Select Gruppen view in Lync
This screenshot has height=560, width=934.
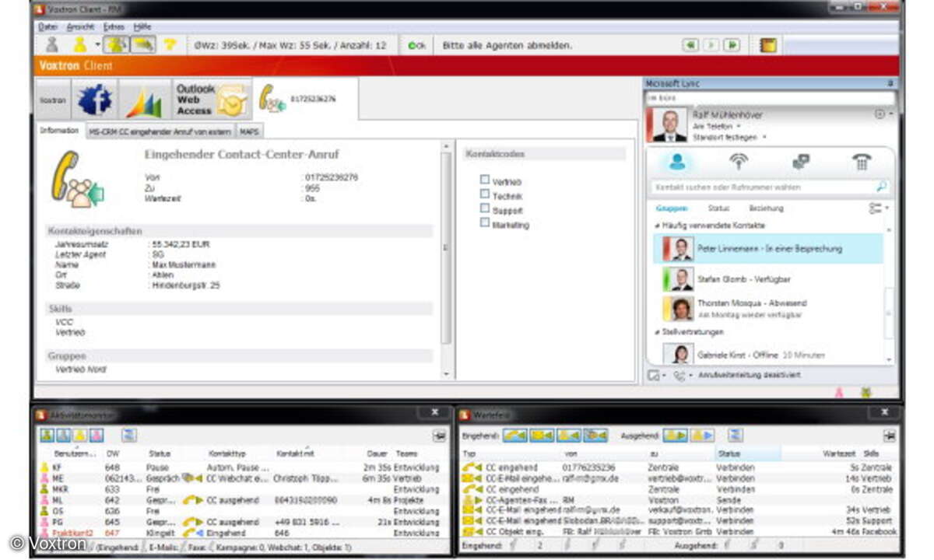[672, 208]
